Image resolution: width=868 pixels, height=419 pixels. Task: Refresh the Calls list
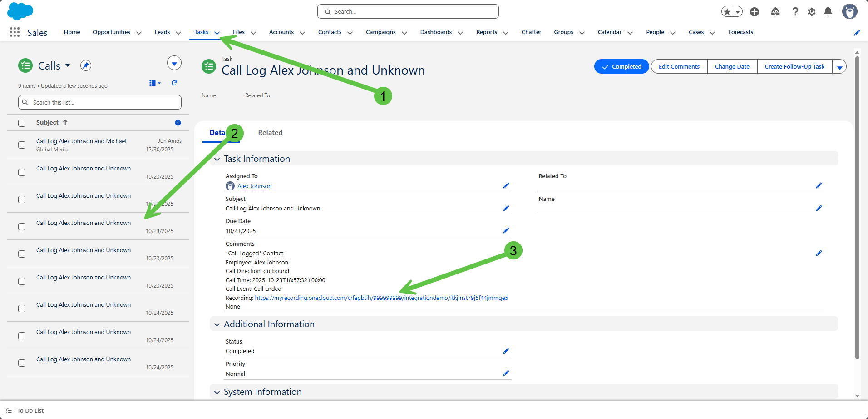[174, 83]
